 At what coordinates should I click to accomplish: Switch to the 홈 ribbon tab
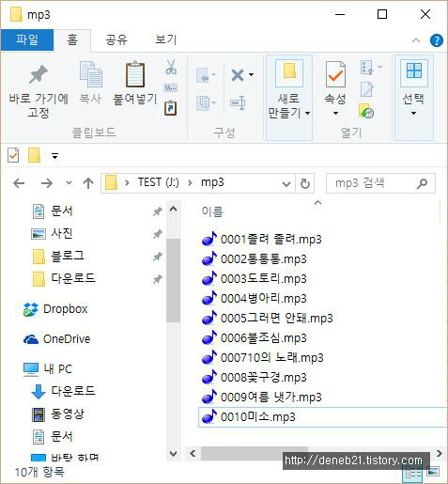point(72,40)
